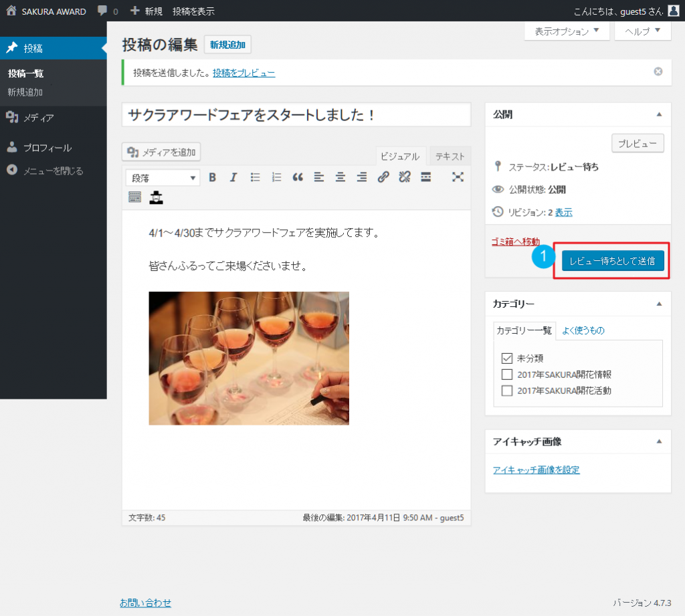The width and height of the screenshot is (685, 616).
Task: Click the guest5 user avatar
Action: point(674,11)
